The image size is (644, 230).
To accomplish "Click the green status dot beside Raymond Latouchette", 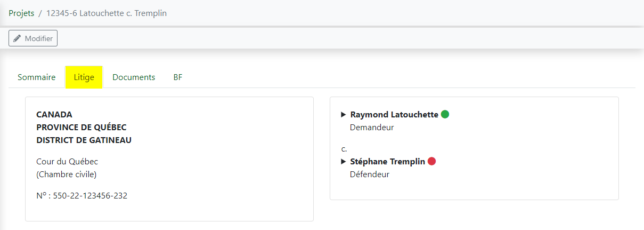I will [x=445, y=114].
